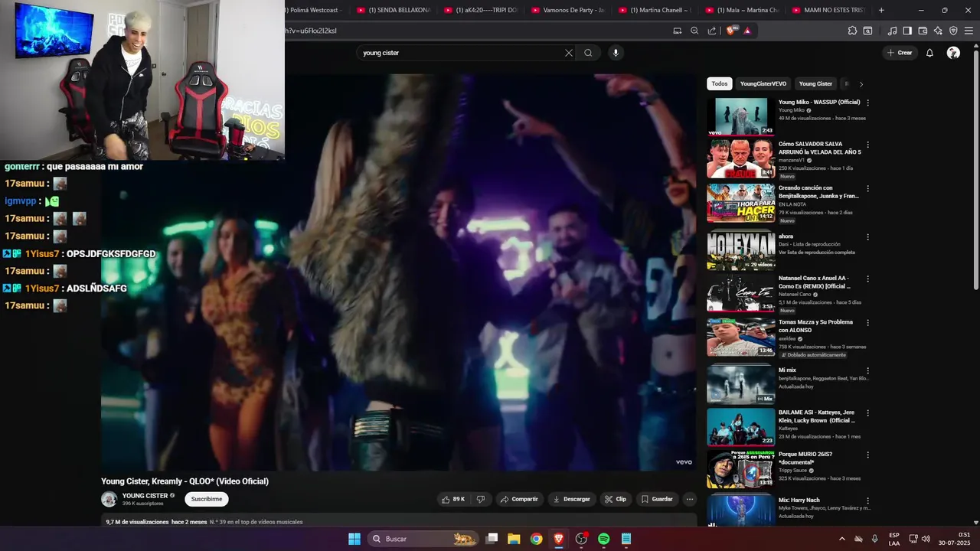Open a new browser tab with plus
Viewport: 980px width, 551px height.
pyautogui.click(x=881, y=10)
